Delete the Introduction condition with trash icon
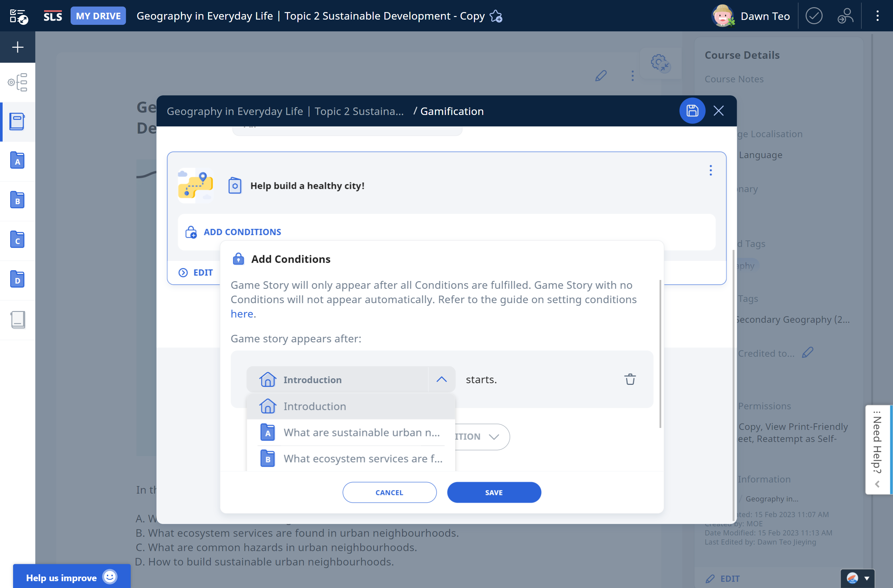893x588 pixels. point(630,379)
